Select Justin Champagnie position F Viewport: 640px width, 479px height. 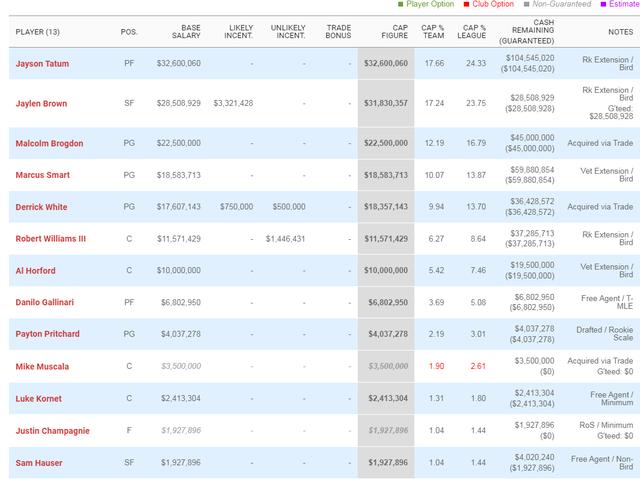129,430
